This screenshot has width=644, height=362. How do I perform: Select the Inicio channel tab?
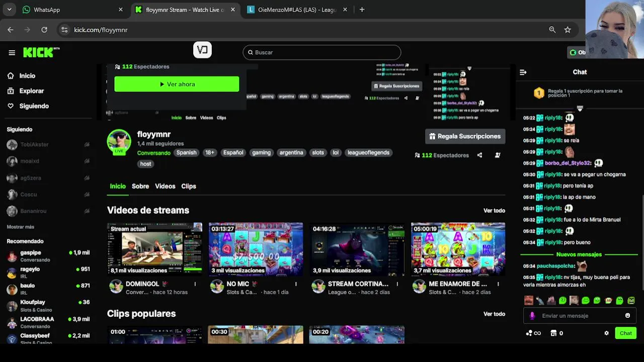118,186
